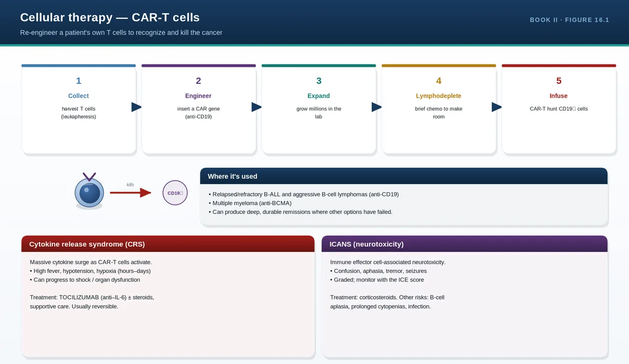Click the 'Can produce deep, durable remissions' bullet
The image size is (629, 364).
pyautogui.click(x=300, y=212)
